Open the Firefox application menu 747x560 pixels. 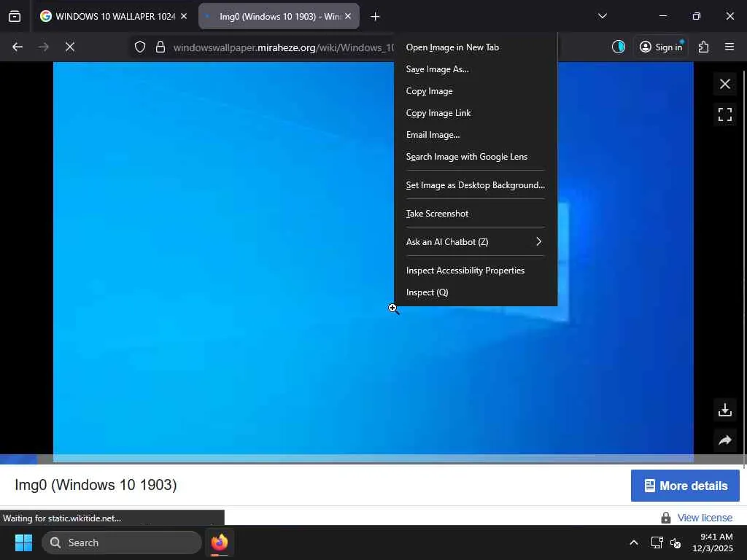[729, 47]
